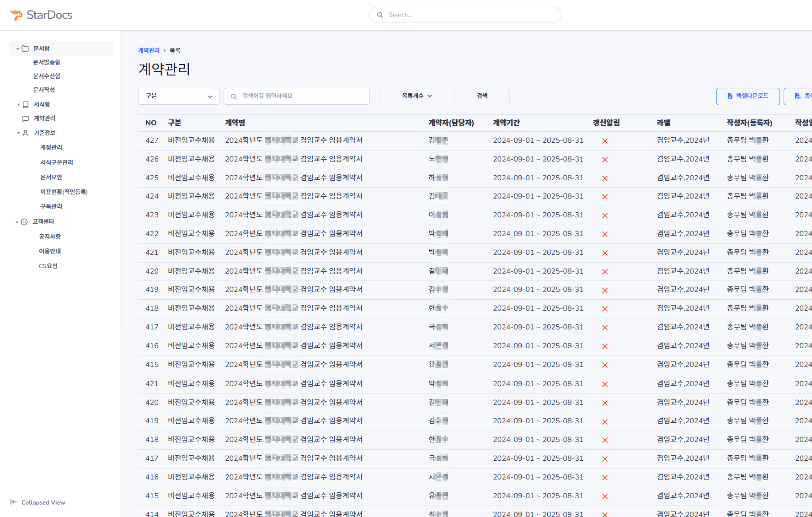812x517 pixels.
Task: Open 문서수신함 in sidebar
Action: (47, 76)
